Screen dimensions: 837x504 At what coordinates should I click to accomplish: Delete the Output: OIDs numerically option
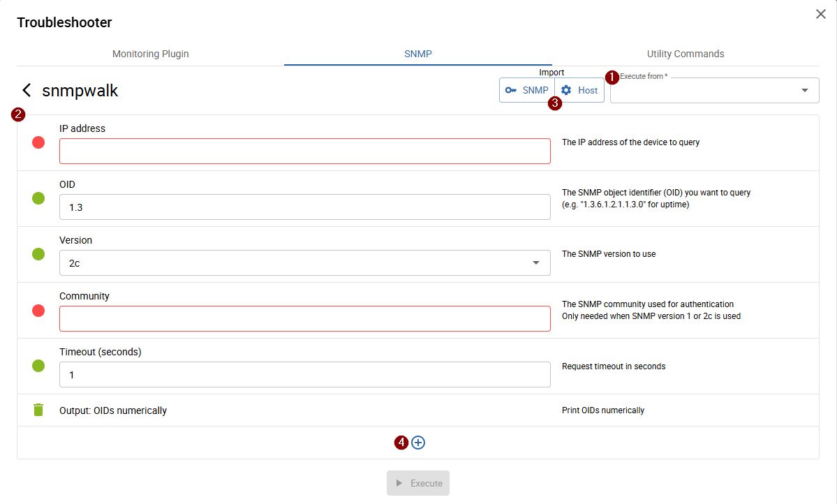coord(38,410)
